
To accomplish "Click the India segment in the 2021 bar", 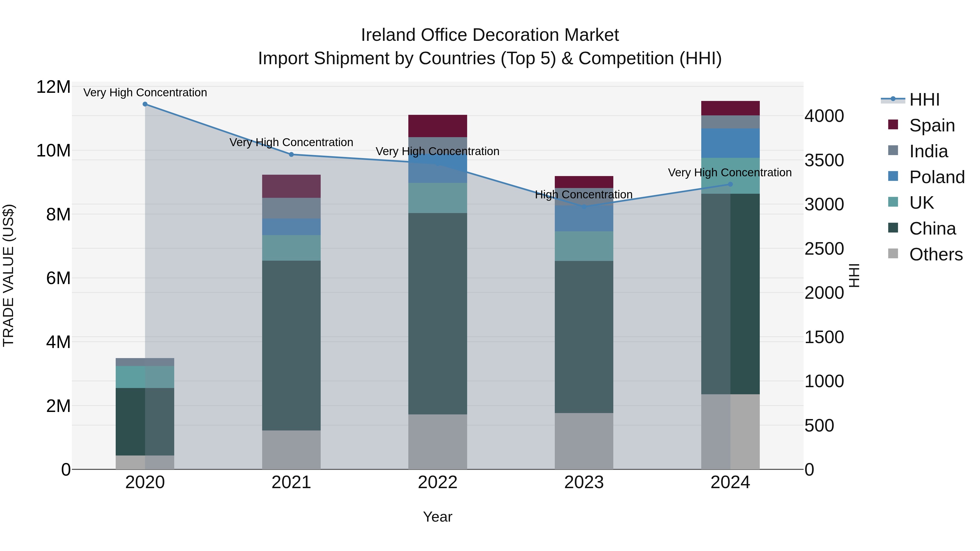I will coord(291,208).
